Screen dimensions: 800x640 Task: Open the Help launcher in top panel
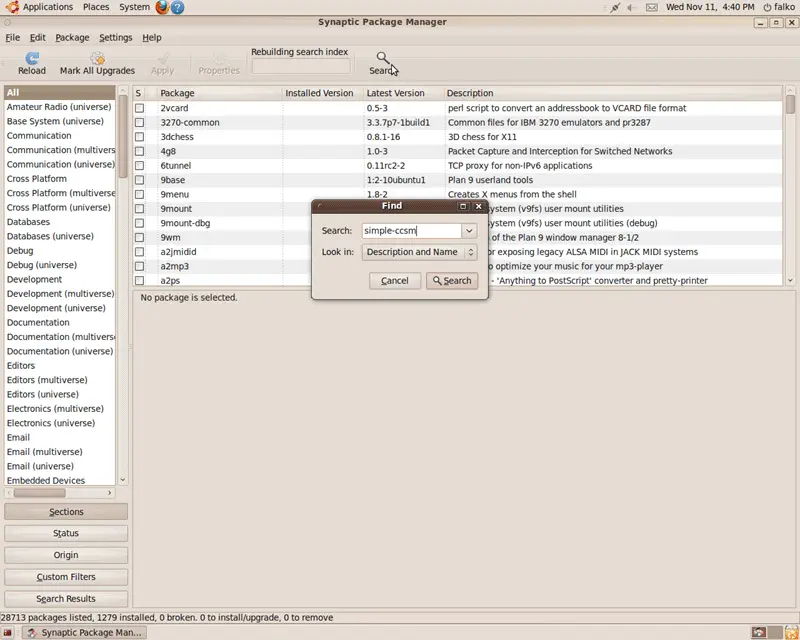178,7
